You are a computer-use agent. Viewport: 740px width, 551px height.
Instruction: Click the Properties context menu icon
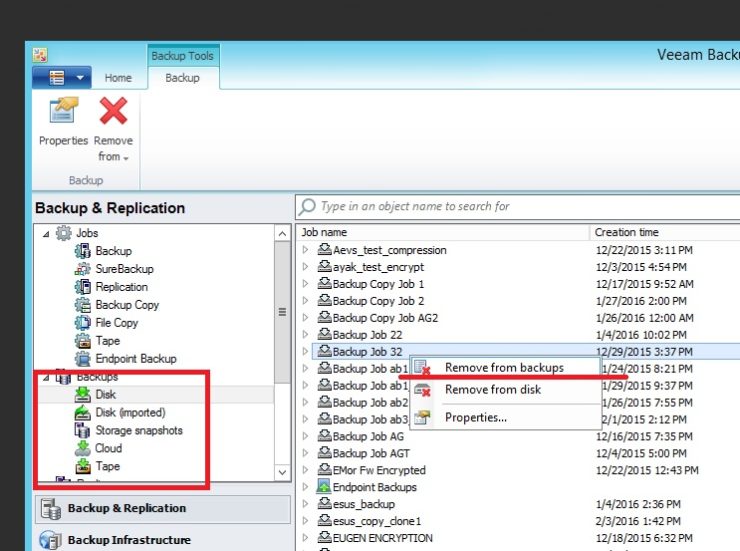tap(422, 417)
